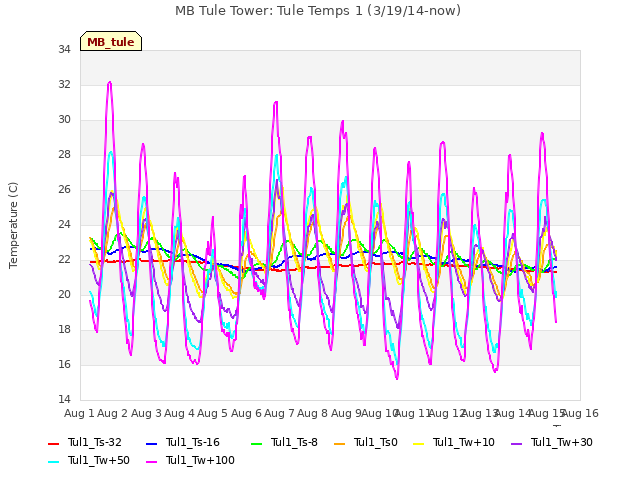The height and width of the screenshot is (480, 640).
Task: Click the 34 y-axis tick label
Action: (x=64, y=49)
